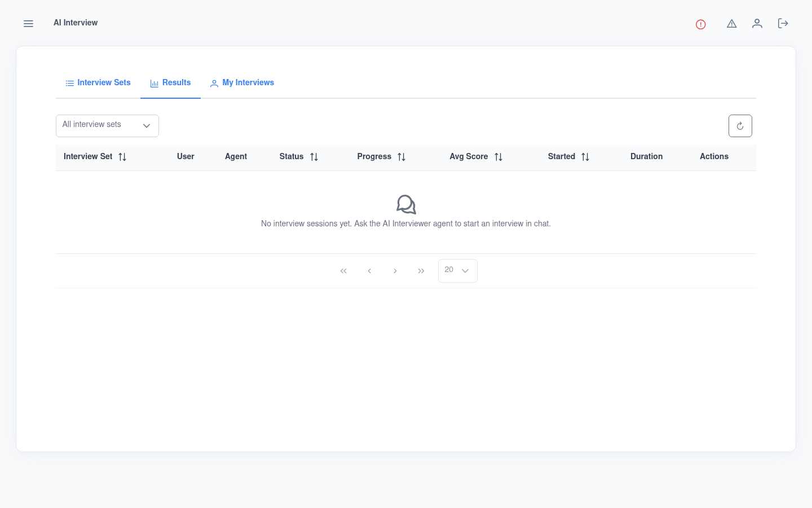The image size is (812, 508).
Task: Click the Agent column header
Action: (x=236, y=156)
